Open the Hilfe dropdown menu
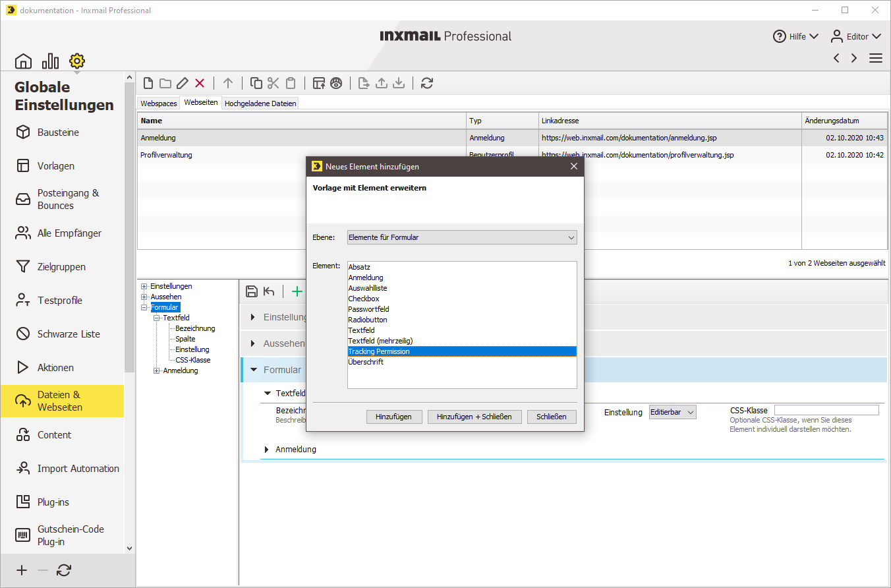This screenshot has width=891, height=588. tap(796, 36)
